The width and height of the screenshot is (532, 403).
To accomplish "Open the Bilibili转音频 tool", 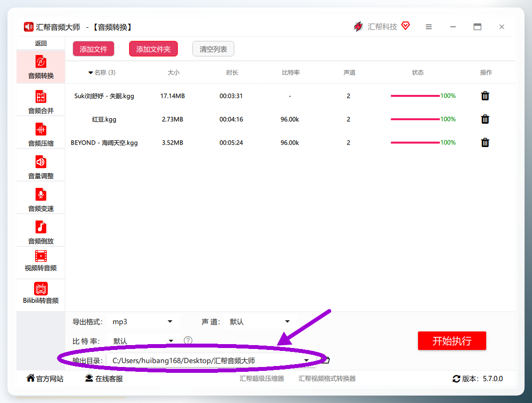I will 41,293.
